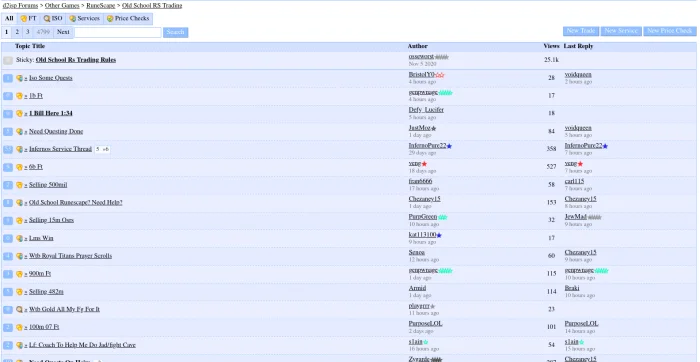Viewport: 700px width, 362px height.
Task: View author Defy_Lucifer's profile
Action: pos(426,110)
